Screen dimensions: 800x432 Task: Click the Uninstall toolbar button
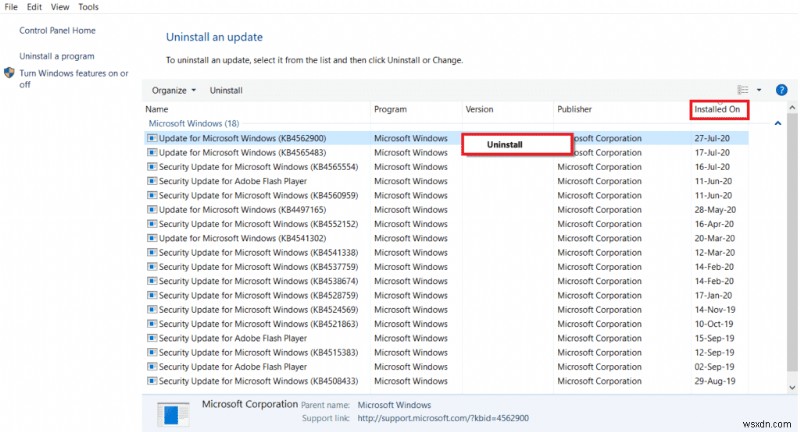pos(226,90)
